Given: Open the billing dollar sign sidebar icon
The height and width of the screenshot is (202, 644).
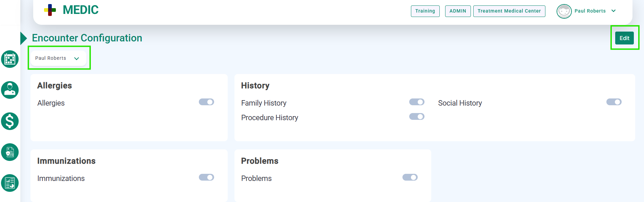Looking at the screenshot, I should pos(10,121).
